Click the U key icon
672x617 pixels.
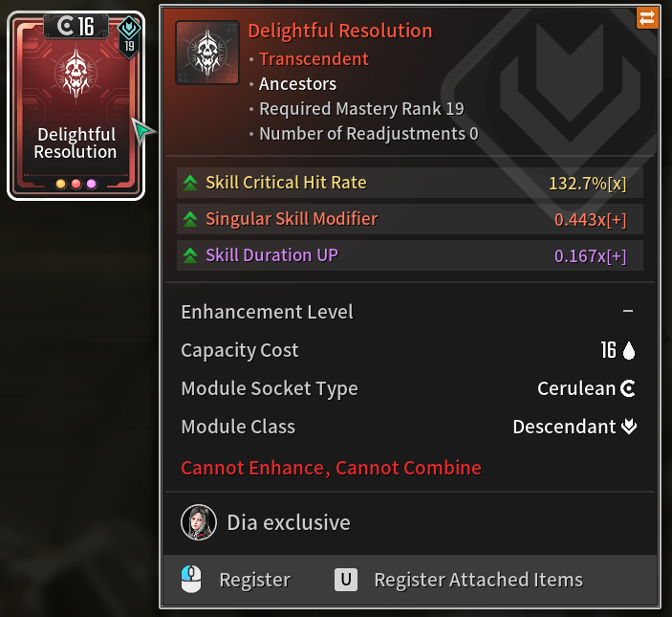click(x=346, y=580)
